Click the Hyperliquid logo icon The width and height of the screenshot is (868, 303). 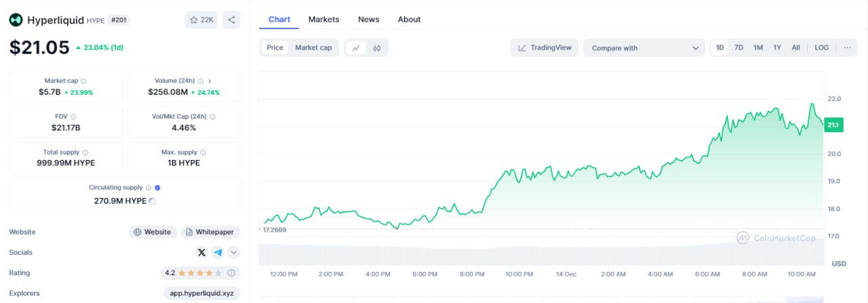pos(16,20)
